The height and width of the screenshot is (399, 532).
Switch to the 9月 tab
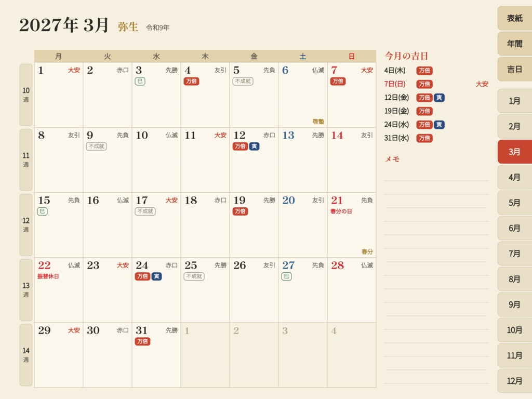point(514,304)
